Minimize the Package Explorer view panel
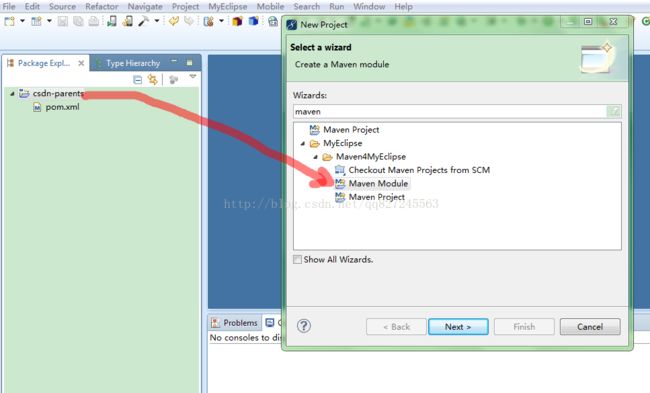The image size is (650, 393). point(175,62)
